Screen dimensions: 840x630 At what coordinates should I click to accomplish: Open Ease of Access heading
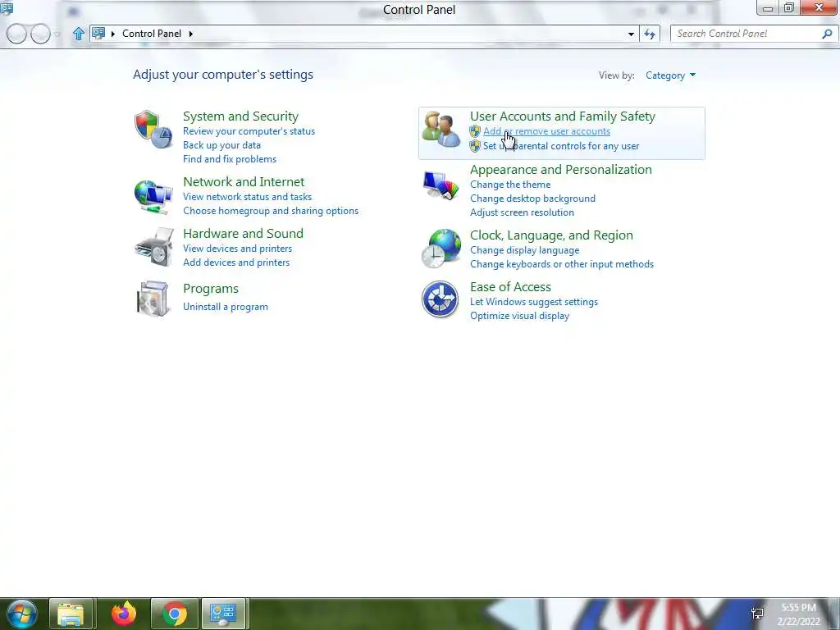coord(510,287)
